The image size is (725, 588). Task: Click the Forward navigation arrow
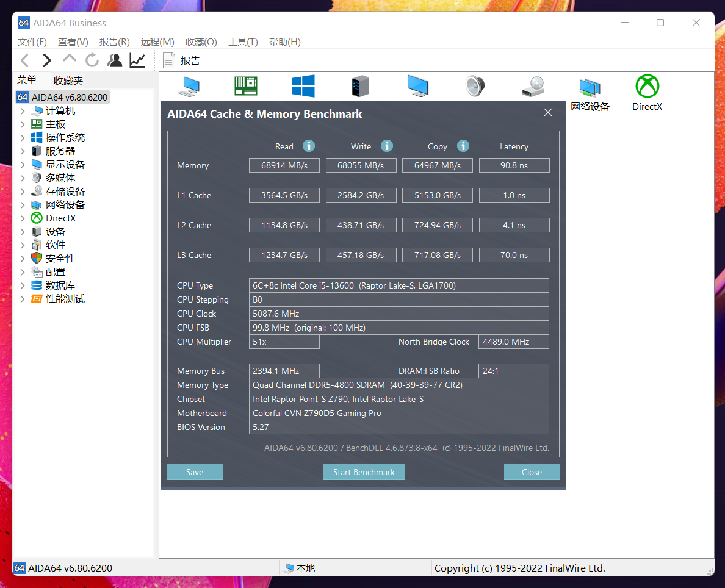tap(47, 60)
